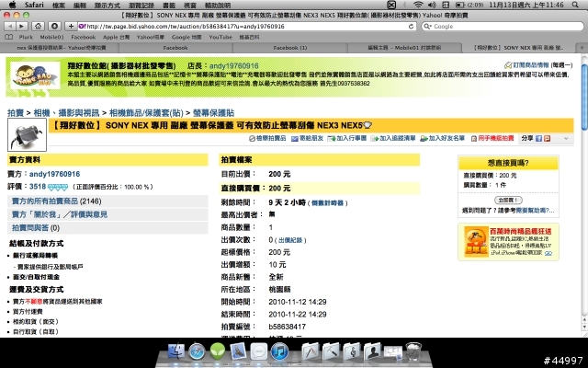Viewport: 588px width, 368px height.
Task: Open the 出價紀錄 link
Action: pyautogui.click(x=290, y=240)
